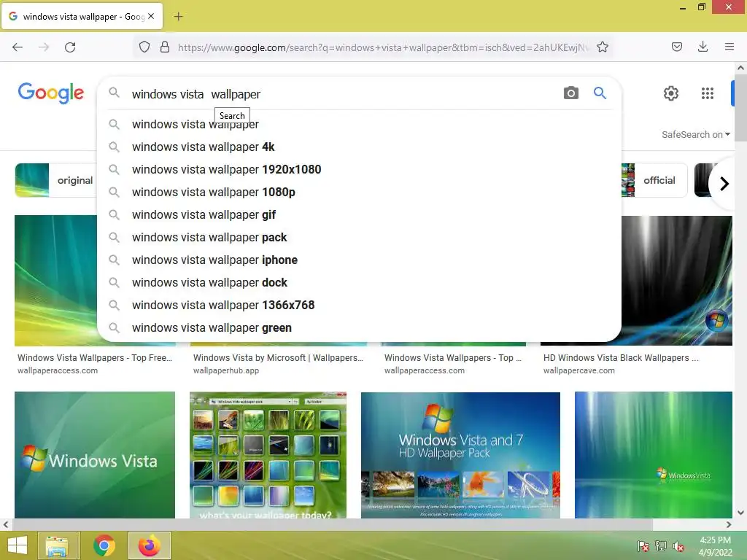Open File Explorer from the taskbar
The width and height of the screenshot is (747, 560).
coord(57,545)
